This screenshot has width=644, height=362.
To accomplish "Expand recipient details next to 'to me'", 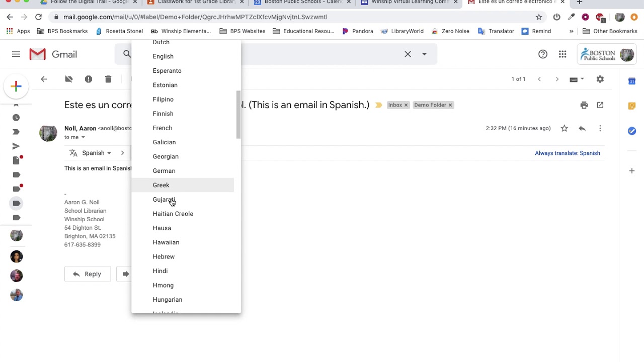I will pos(83,137).
